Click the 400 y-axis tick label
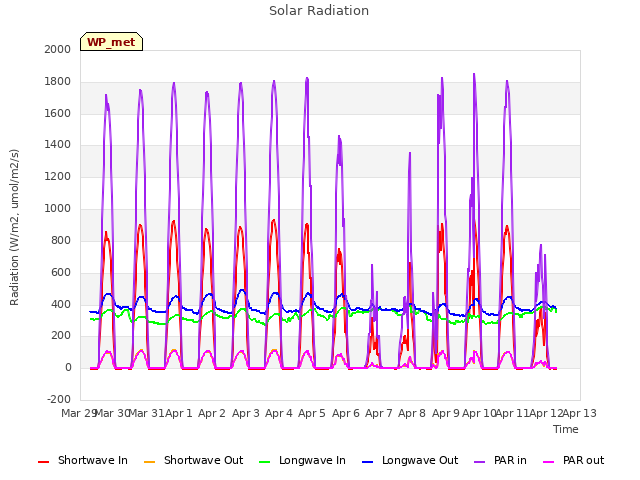Screen dimensions: 640x480 [61, 304]
